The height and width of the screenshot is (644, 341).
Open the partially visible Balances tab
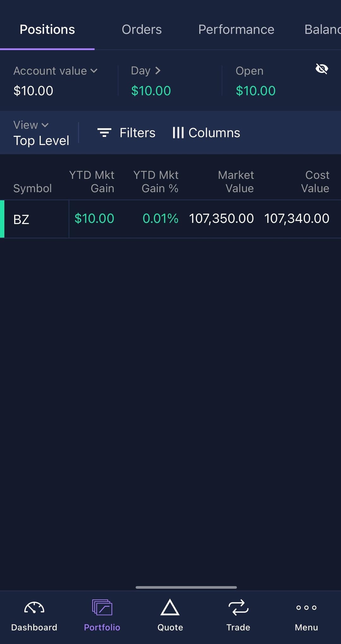[x=322, y=30]
